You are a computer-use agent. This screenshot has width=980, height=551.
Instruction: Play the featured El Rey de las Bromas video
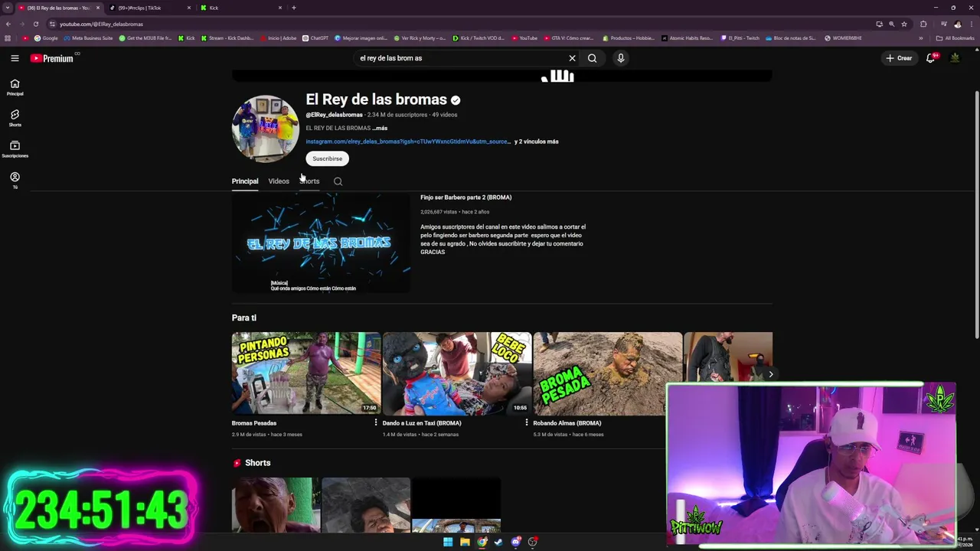pos(321,243)
